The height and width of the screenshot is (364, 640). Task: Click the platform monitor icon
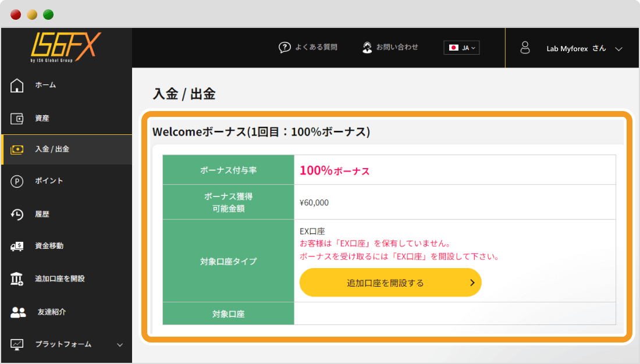pyautogui.click(x=17, y=344)
